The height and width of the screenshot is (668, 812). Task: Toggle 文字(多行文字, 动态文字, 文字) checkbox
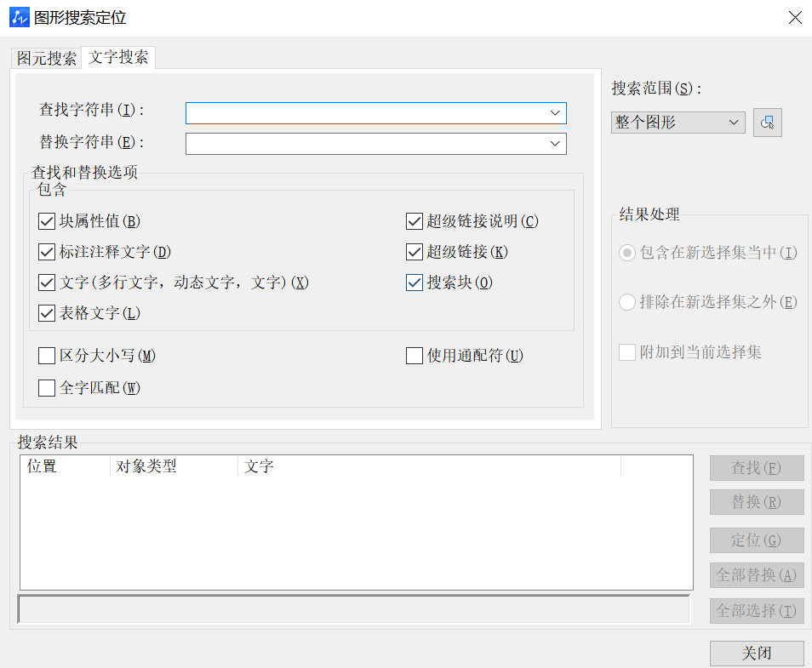(47, 283)
